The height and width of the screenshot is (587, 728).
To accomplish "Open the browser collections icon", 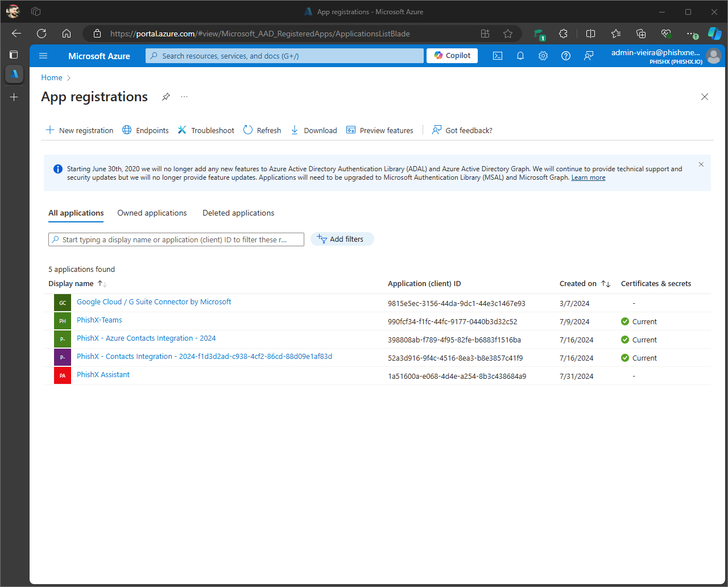I will [641, 34].
